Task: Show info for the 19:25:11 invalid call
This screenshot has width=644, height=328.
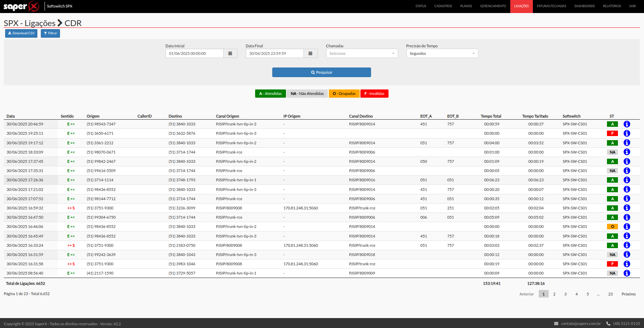Action: 627,133
